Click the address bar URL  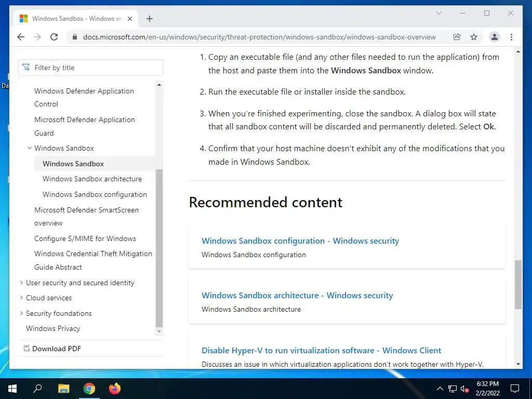pyautogui.click(x=259, y=37)
